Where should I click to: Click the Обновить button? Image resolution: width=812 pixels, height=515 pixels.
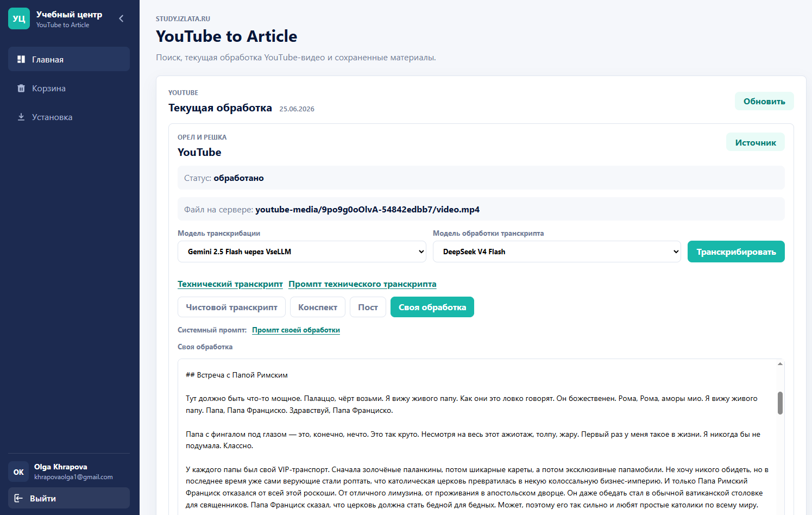click(764, 101)
